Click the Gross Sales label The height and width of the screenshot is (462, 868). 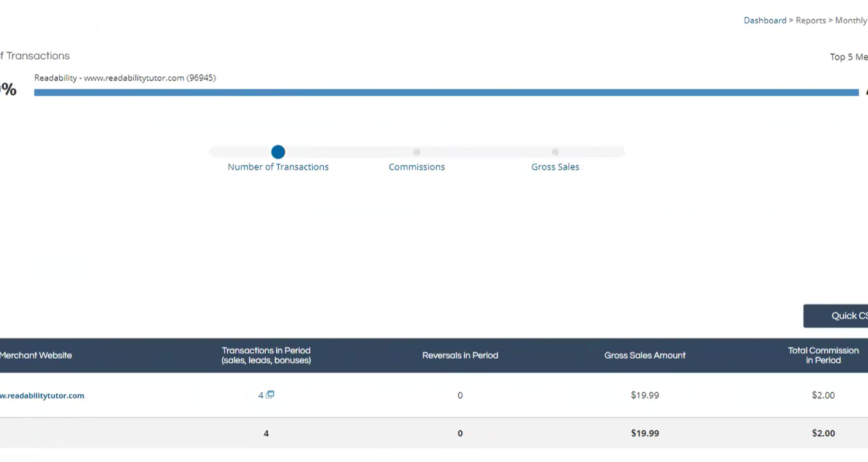click(555, 167)
